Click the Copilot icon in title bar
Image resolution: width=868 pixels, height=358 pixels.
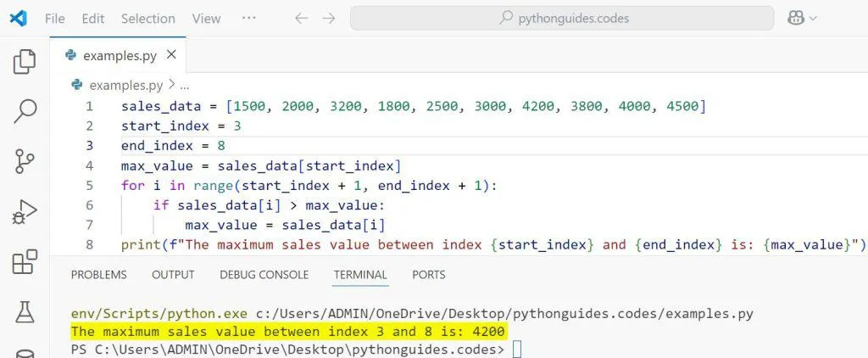click(x=795, y=18)
